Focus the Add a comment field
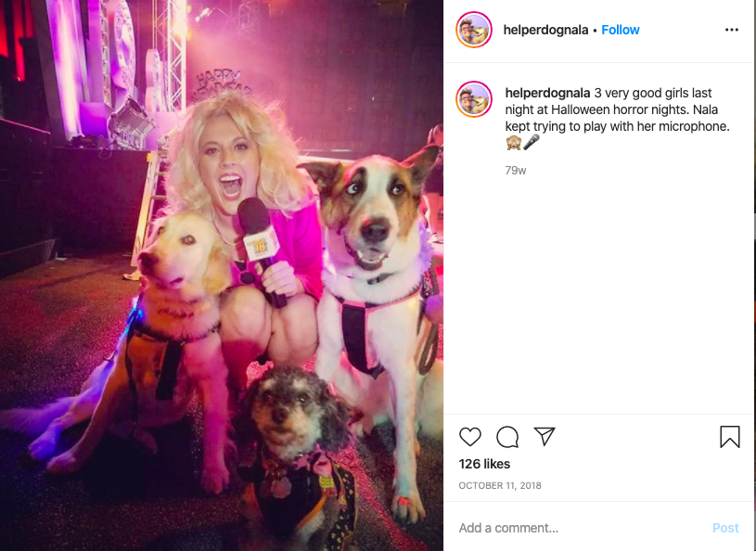The width and height of the screenshot is (756, 551). (x=581, y=528)
